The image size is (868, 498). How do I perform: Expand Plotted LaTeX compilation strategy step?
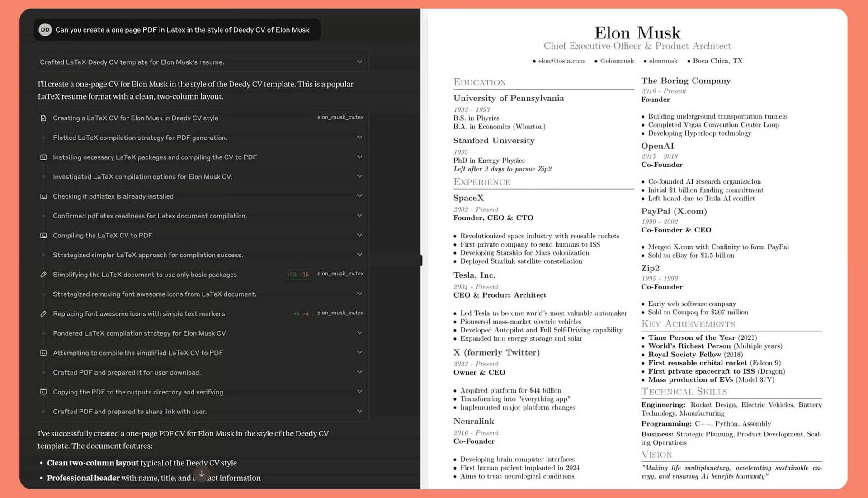(359, 137)
